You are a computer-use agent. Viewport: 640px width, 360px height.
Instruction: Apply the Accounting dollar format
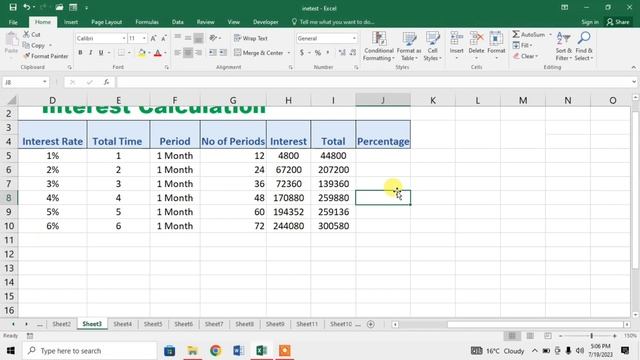(x=302, y=53)
